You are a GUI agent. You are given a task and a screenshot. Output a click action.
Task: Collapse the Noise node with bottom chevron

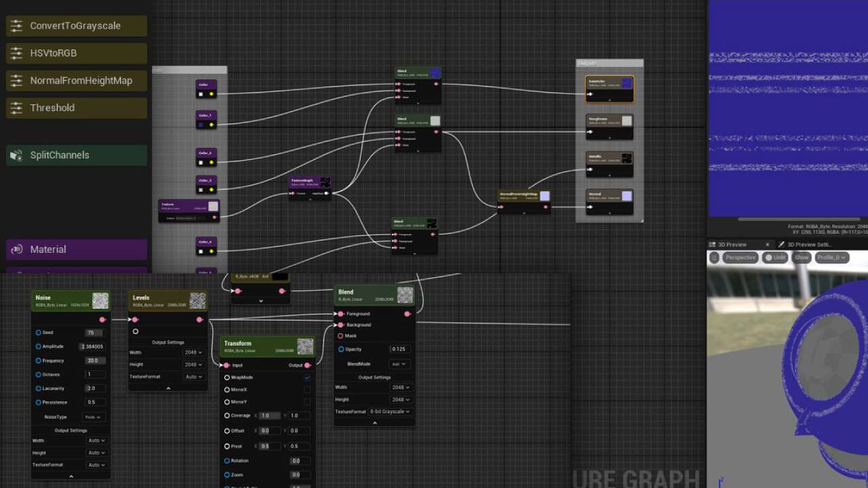click(71, 476)
